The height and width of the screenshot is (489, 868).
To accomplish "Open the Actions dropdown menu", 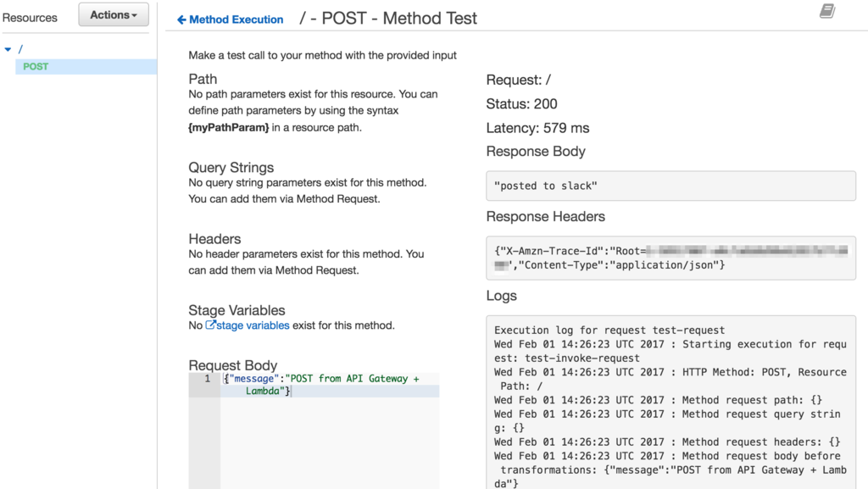I will pos(113,15).
